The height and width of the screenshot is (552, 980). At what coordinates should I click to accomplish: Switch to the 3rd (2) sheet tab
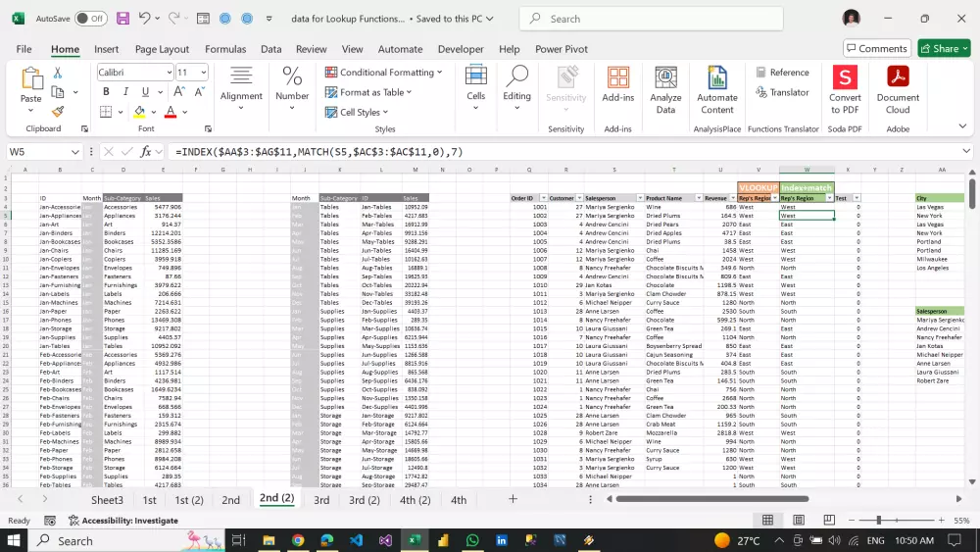click(364, 500)
